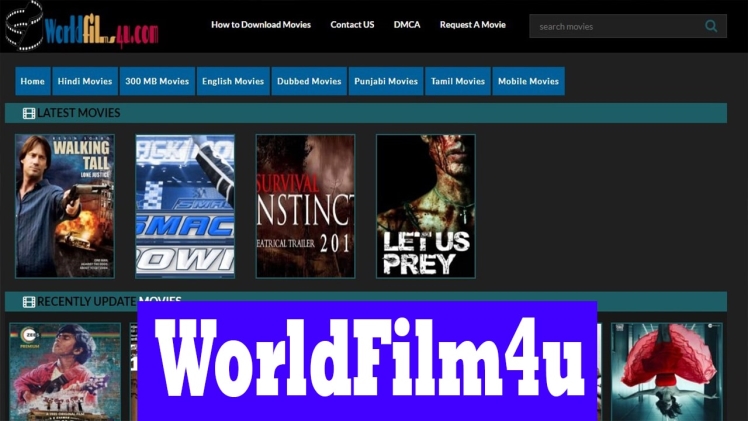The image size is (748, 421).
Task: Type in the search movies field
Action: point(615,26)
